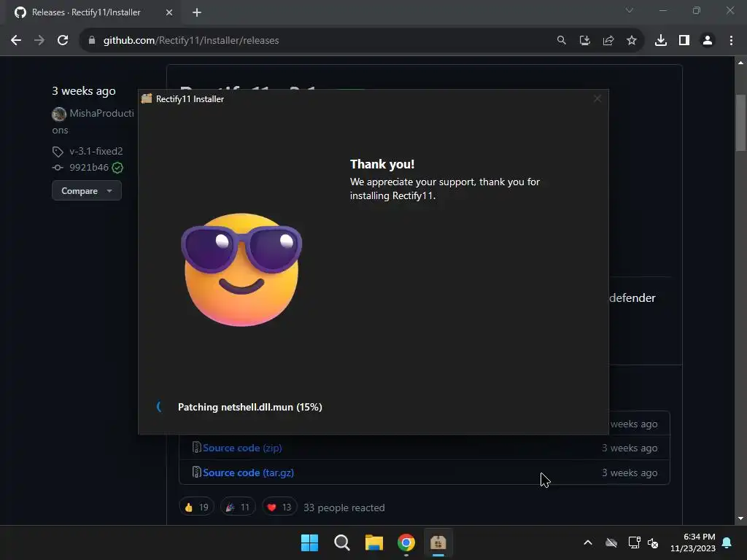Share this page via address bar icon
The width and height of the screenshot is (747, 560).
pos(608,41)
